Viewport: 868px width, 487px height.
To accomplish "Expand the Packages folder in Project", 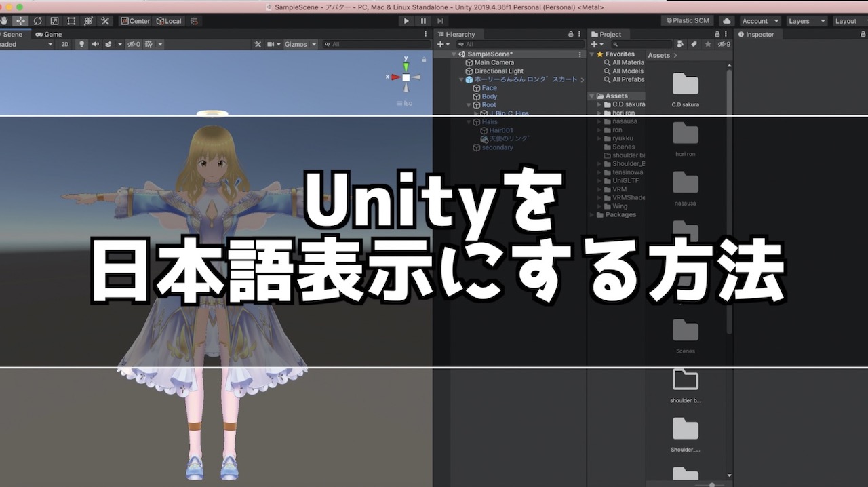I will click(x=591, y=214).
